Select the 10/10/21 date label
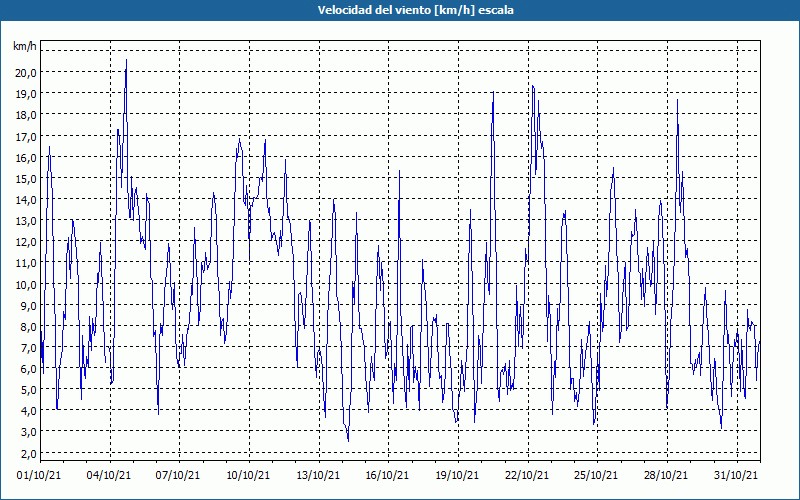 coord(248,475)
